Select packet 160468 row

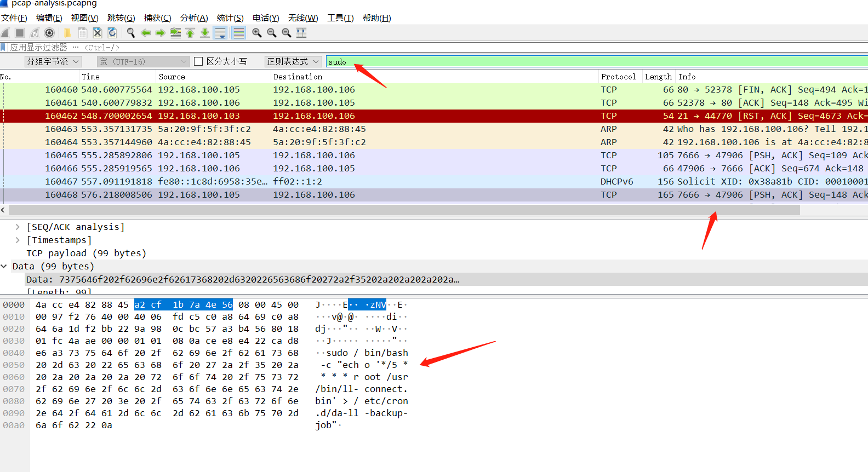click(x=434, y=195)
